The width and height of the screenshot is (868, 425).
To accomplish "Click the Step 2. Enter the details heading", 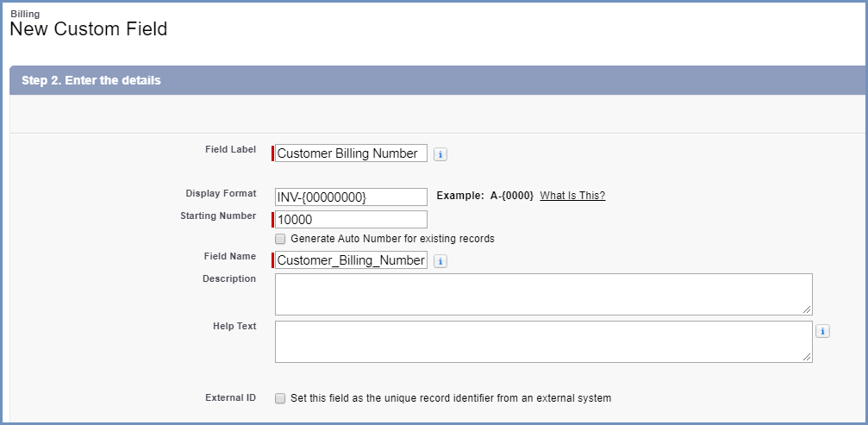I will coord(91,80).
